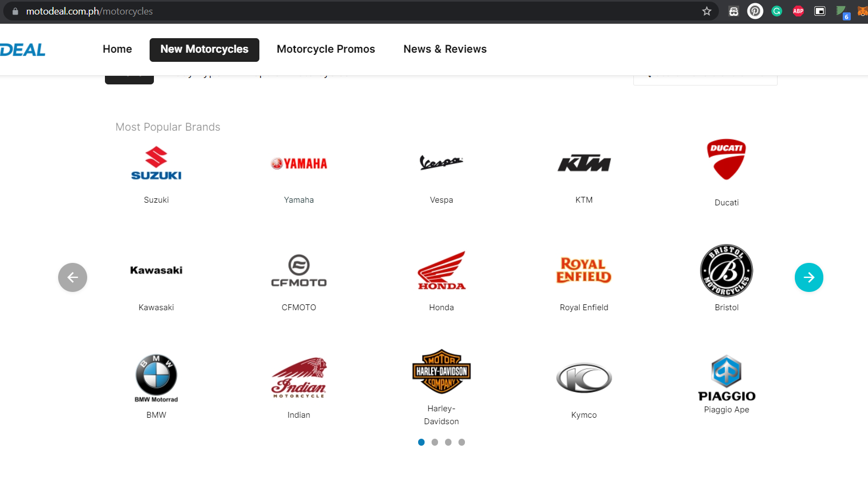Select the New Motorcycles tab
The height and width of the screenshot is (500, 868).
point(204,49)
